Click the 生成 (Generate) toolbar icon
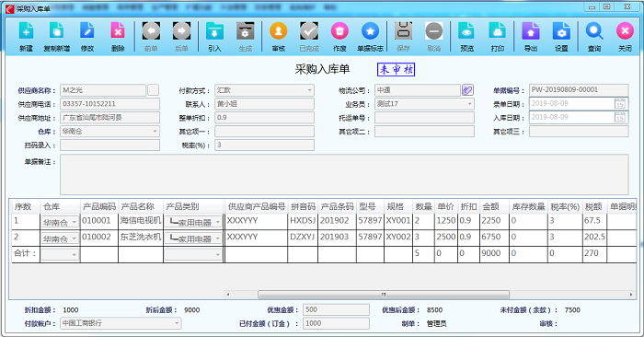The width and height of the screenshot is (644, 337). (x=246, y=31)
